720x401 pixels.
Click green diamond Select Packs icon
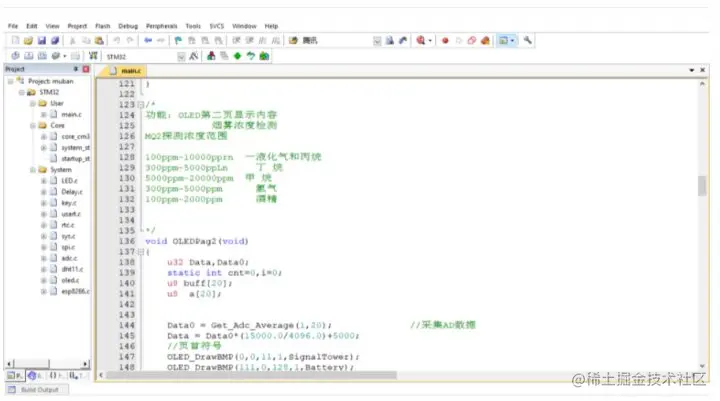pos(237,56)
